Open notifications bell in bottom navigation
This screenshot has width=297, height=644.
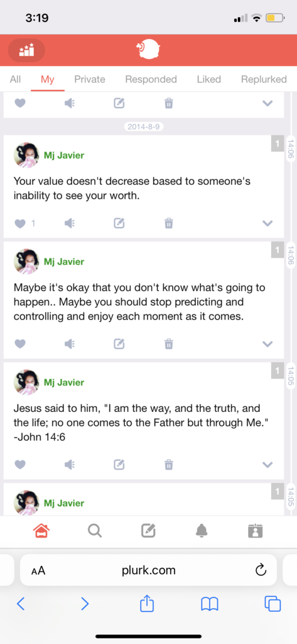[202, 531]
